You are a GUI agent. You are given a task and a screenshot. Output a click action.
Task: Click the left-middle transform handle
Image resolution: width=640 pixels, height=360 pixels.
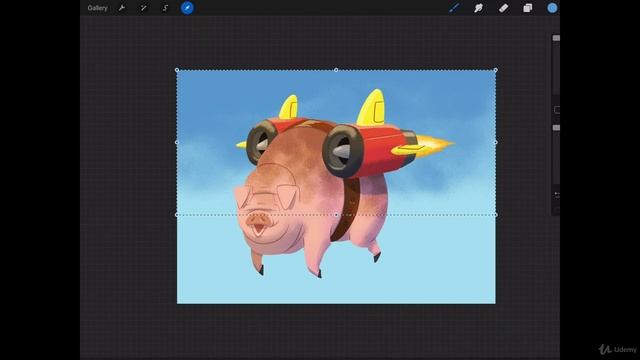tap(177, 142)
